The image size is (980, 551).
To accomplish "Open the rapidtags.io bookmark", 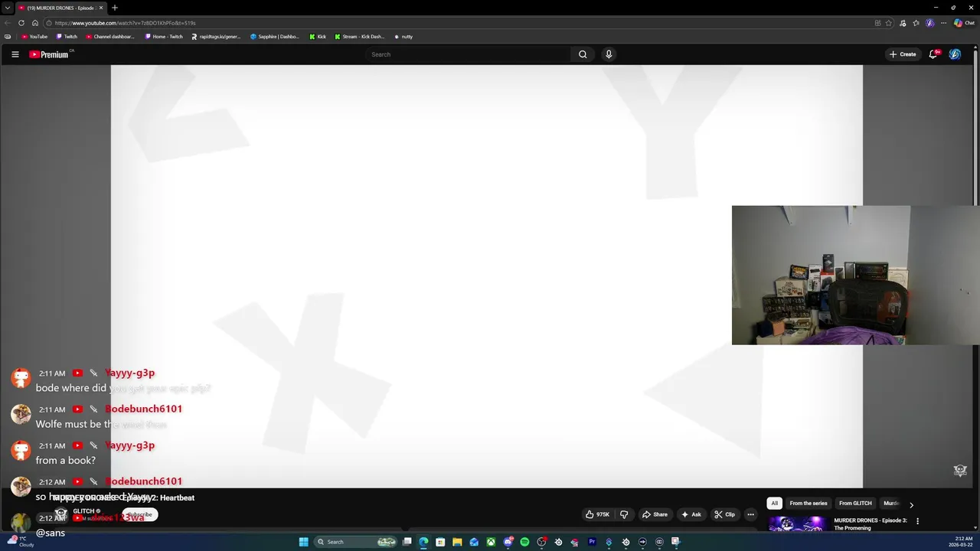I will (216, 37).
